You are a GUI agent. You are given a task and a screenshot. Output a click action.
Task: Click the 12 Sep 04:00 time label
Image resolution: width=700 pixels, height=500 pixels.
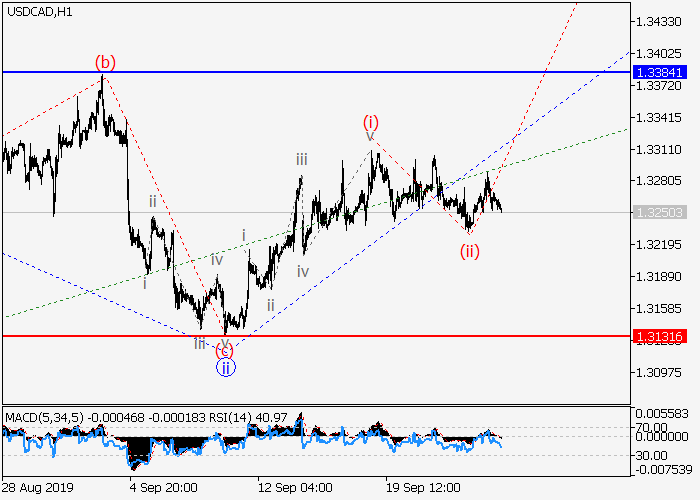294,489
